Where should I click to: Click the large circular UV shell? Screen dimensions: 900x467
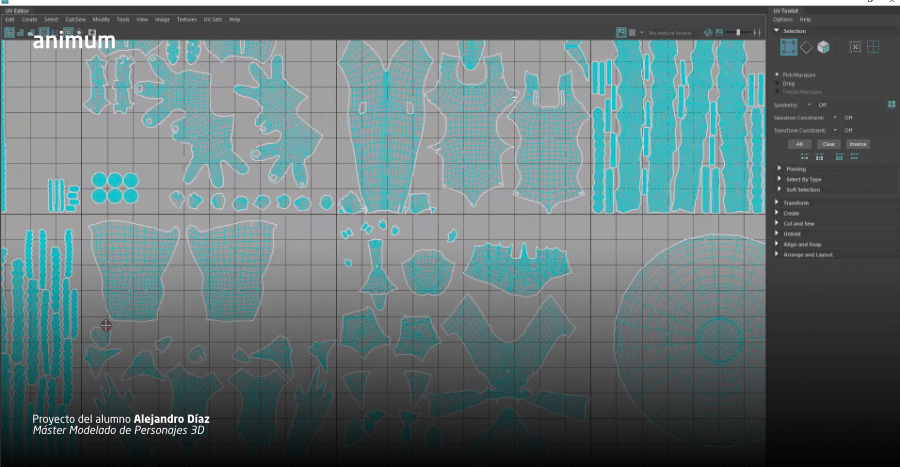692,338
